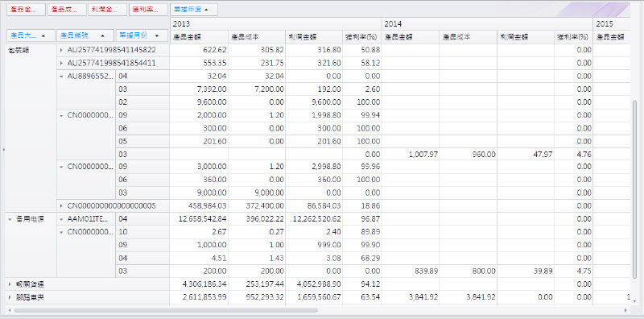This screenshot has width=644, height=319.
Task: Sort by the 產品大… row field header
Action: tap(31, 35)
